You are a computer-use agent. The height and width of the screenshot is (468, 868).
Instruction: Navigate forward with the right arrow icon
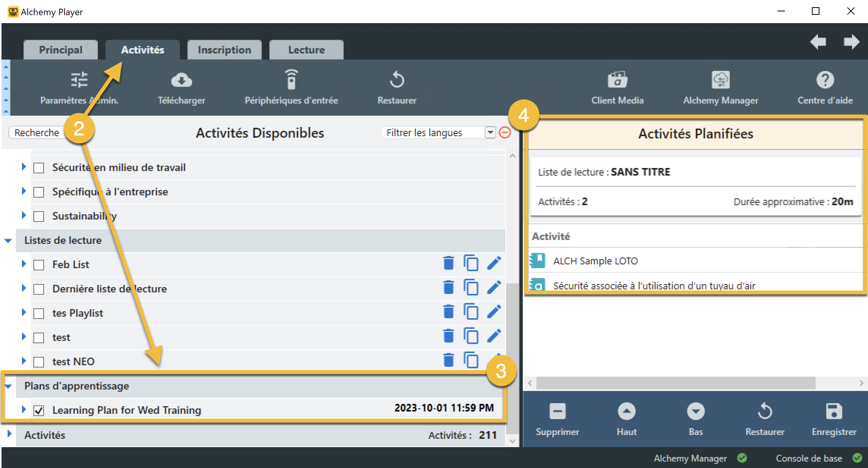pos(851,42)
